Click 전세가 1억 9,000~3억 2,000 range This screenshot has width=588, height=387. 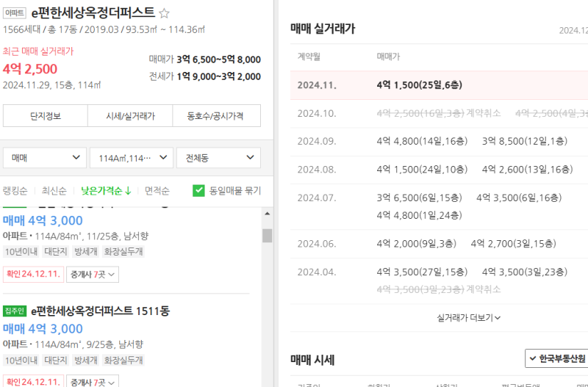tap(205, 77)
